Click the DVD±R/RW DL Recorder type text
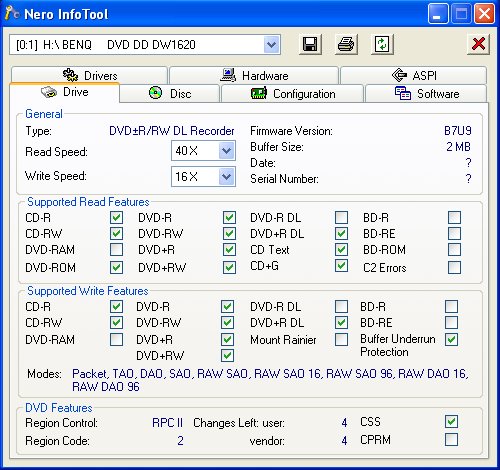Image resolution: width=500 pixels, height=470 pixels. (x=172, y=131)
